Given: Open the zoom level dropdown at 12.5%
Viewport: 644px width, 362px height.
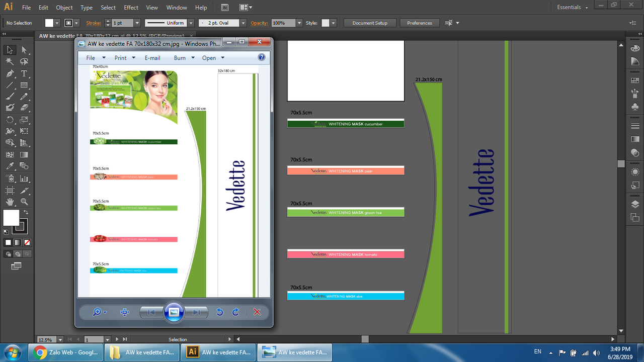Looking at the screenshot, I should coord(60,339).
